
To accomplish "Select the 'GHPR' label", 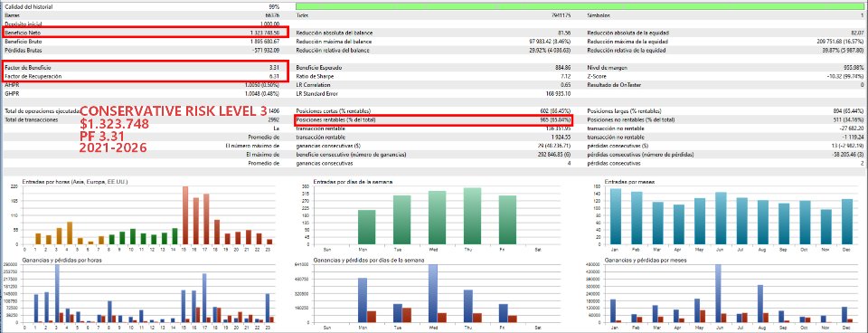I will pos(11,93).
